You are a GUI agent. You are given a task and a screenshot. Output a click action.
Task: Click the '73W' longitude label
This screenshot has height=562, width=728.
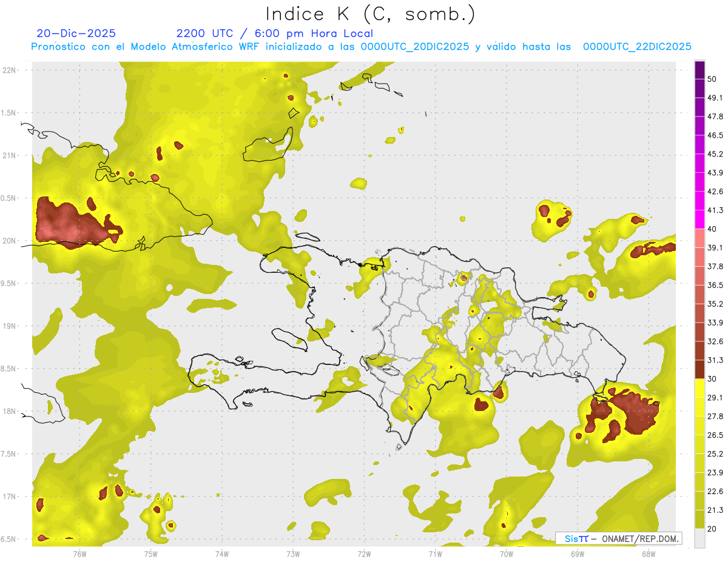pos(293,554)
